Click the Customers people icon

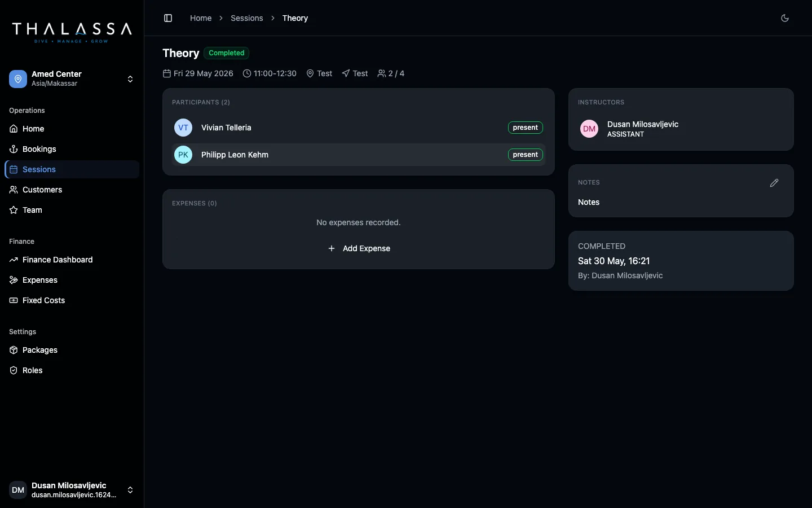14,190
